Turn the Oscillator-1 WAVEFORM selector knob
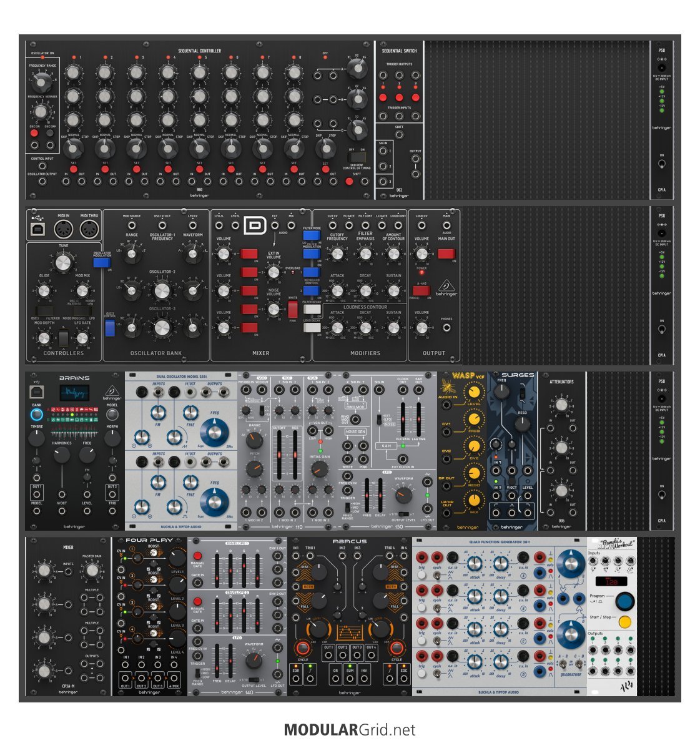Viewport: 700px width, 743px height. [192, 253]
